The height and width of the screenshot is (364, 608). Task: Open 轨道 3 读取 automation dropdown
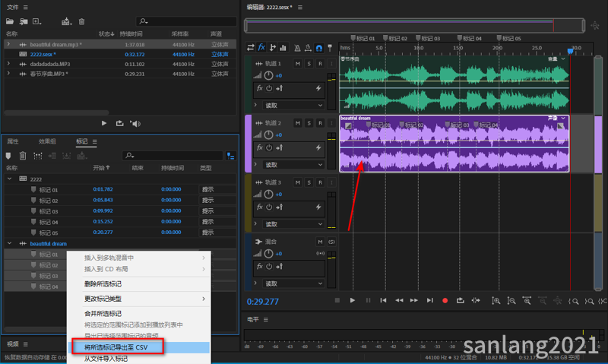pyautogui.click(x=293, y=224)
